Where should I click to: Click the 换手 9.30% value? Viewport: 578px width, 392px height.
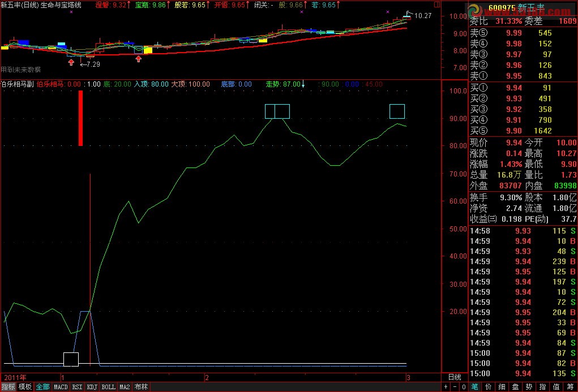511,197
